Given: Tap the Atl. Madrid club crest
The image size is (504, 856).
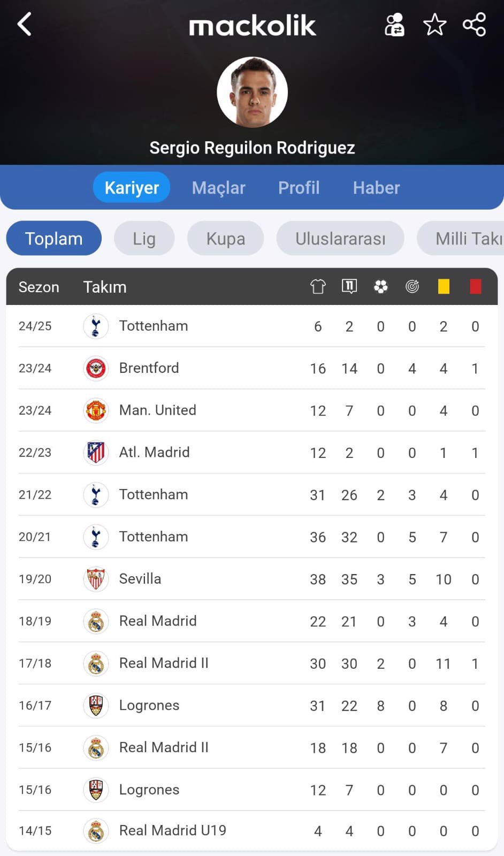Looking at the screenshot, I should pos(96,453).
